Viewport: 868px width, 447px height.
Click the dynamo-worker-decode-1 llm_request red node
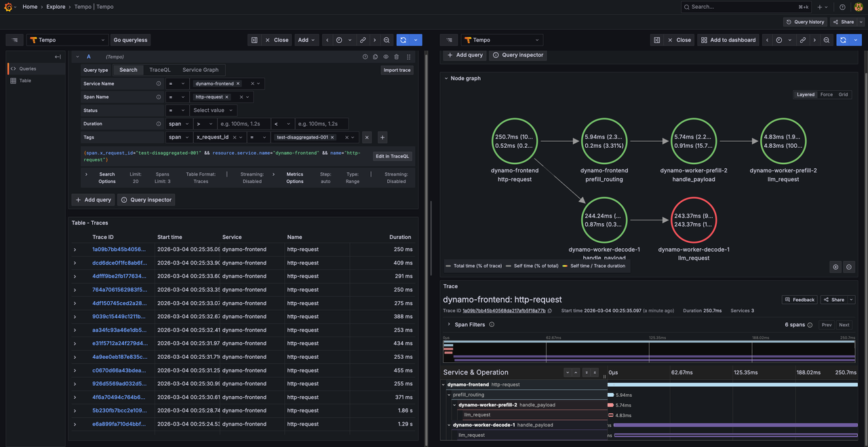(692, 220)
